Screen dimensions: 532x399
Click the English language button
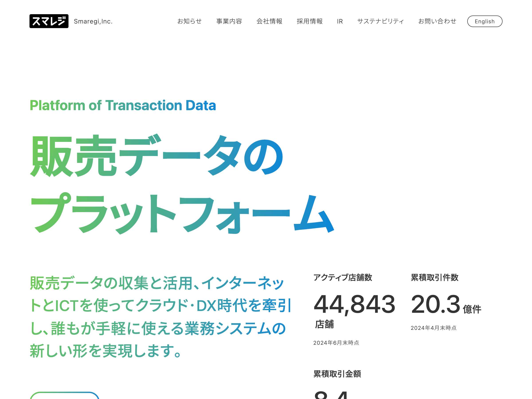pos(484,21)
